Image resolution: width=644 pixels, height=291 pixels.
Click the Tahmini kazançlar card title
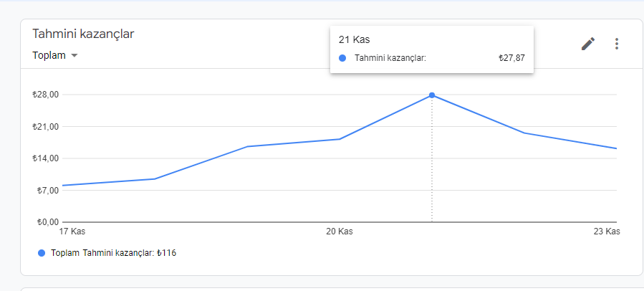(x=83, y=34)
